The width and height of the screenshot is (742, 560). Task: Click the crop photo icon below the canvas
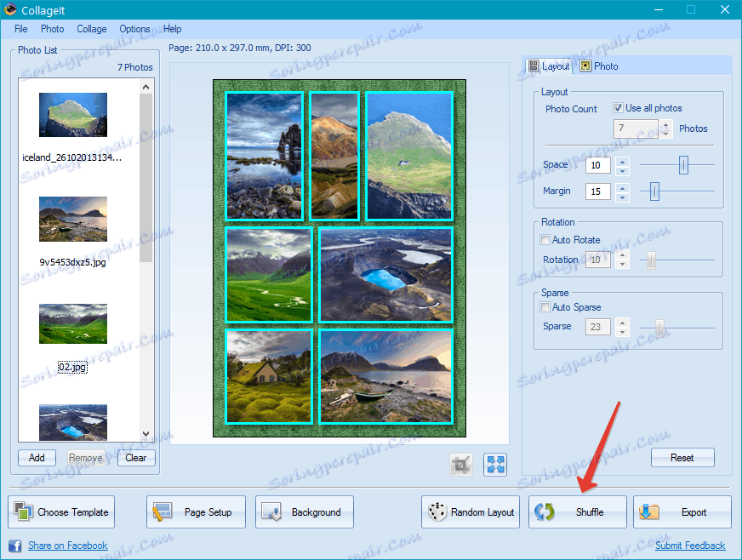point(461,465)
